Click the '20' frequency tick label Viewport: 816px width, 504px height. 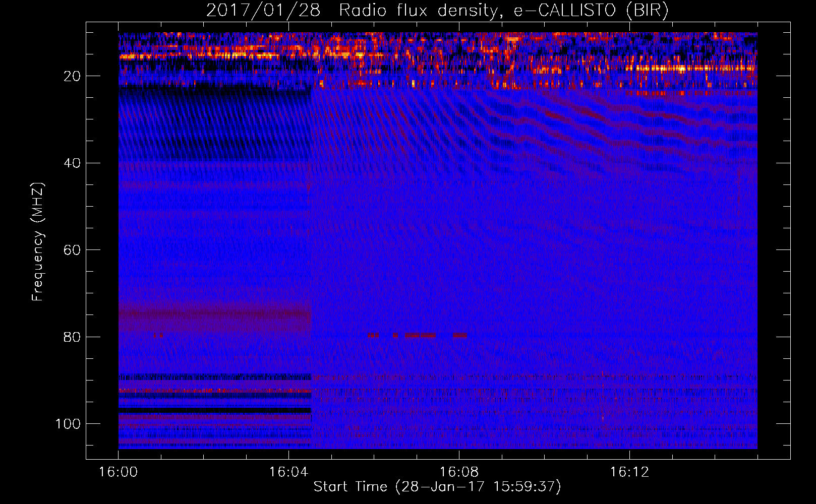tap(72, 76)
